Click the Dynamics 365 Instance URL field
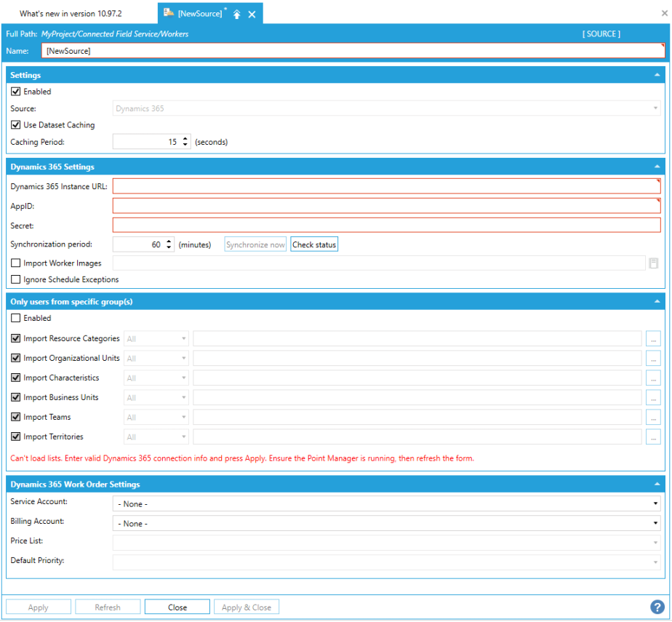The height and width of the screenshot is (622, 672). (x=386, y=186)
